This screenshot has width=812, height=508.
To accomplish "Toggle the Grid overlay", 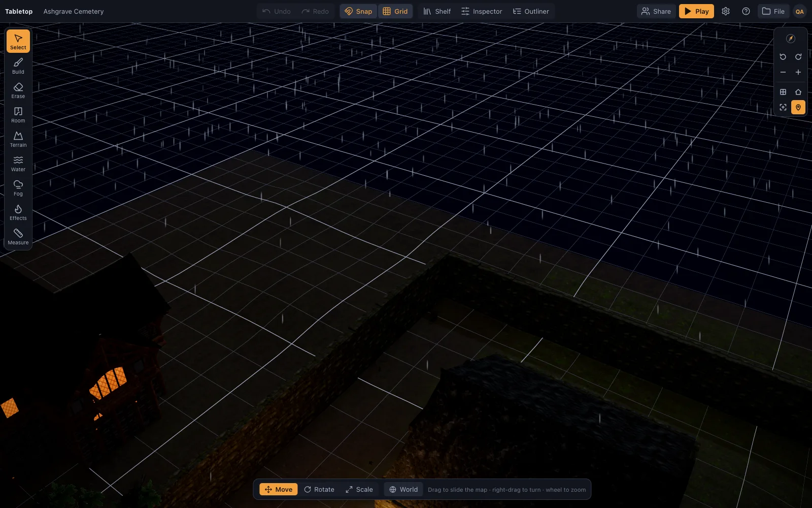I will [395, 11].
